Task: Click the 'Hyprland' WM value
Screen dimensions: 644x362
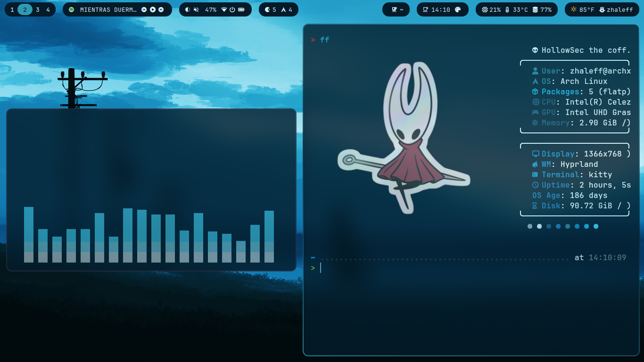Action: click(579, 164)
